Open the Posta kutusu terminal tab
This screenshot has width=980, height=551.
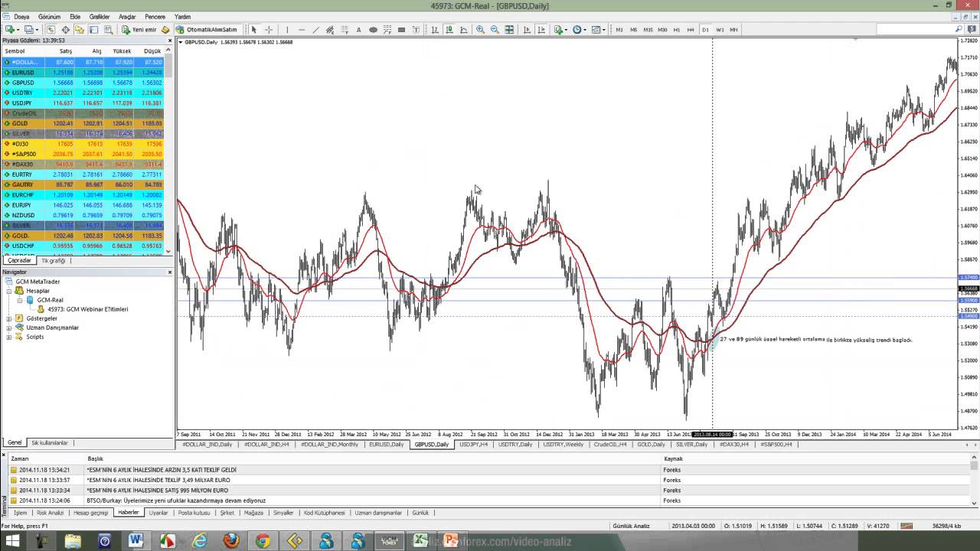(194, 513)
